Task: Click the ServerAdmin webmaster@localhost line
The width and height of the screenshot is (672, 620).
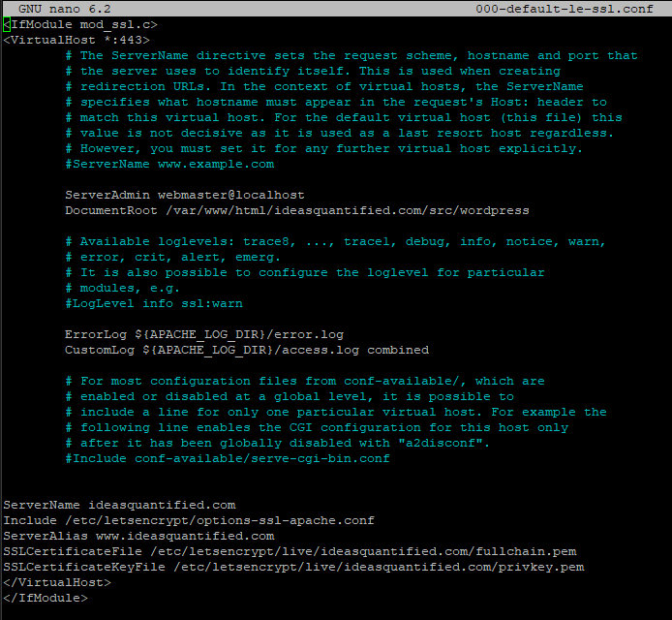Action: pos(185,195)
